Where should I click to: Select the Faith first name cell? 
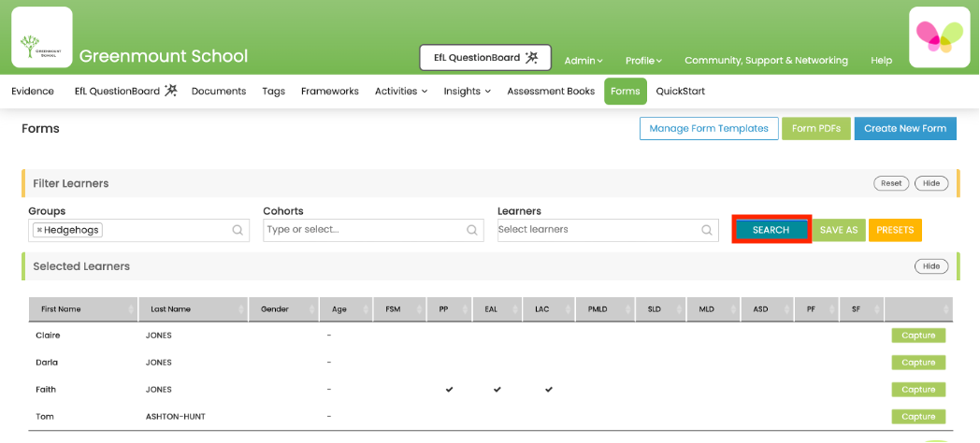[x=46, y=390]
